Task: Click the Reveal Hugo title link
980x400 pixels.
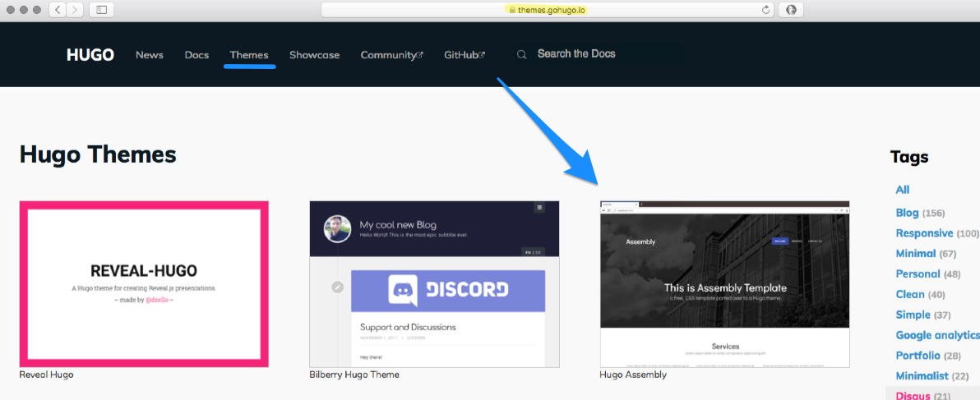Action: (46, 375)
